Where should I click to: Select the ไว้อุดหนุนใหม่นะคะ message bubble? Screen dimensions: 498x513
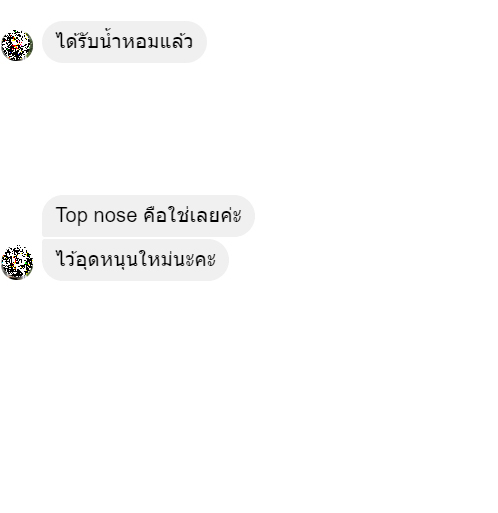click(135, 260)
